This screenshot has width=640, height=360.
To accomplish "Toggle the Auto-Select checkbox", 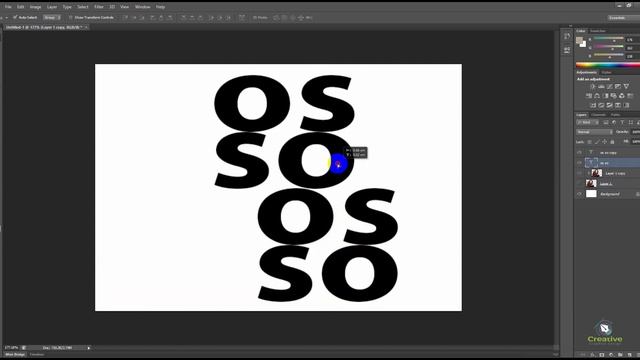I will tap(15, 18).
